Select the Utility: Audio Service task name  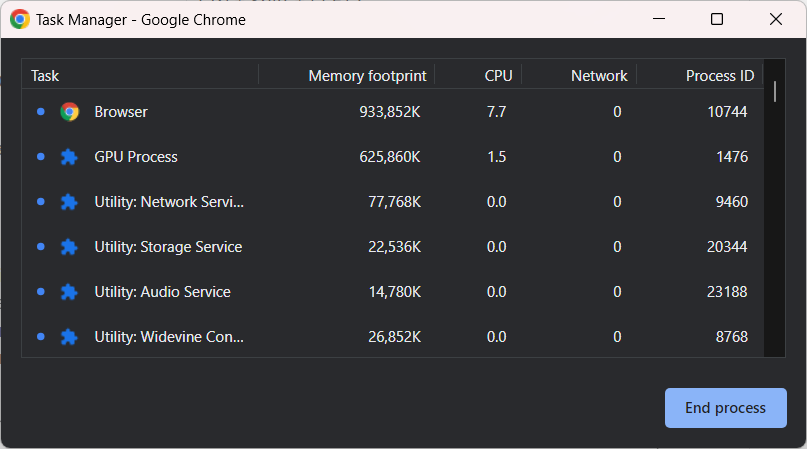[x=162, y=292]
